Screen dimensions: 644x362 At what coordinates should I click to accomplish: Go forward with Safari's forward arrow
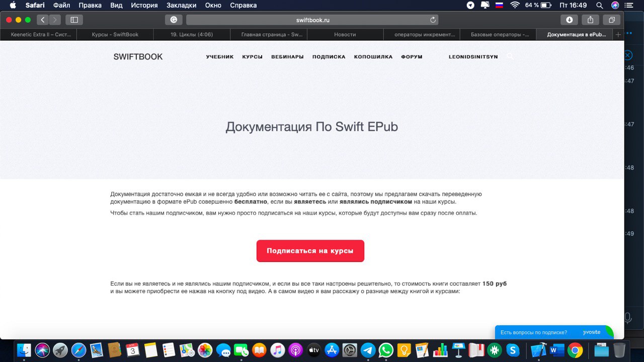(55, 20)
